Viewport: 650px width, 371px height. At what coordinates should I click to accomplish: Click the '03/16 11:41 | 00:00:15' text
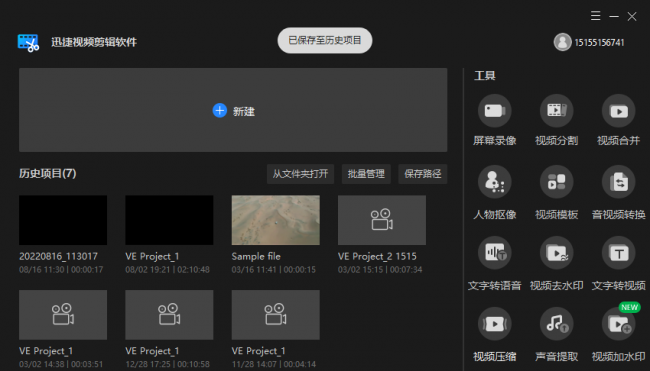point(274,269)
